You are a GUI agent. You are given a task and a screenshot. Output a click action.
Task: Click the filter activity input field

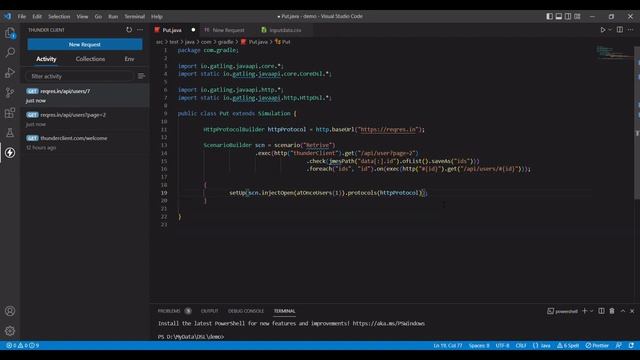tap(79, 76)
